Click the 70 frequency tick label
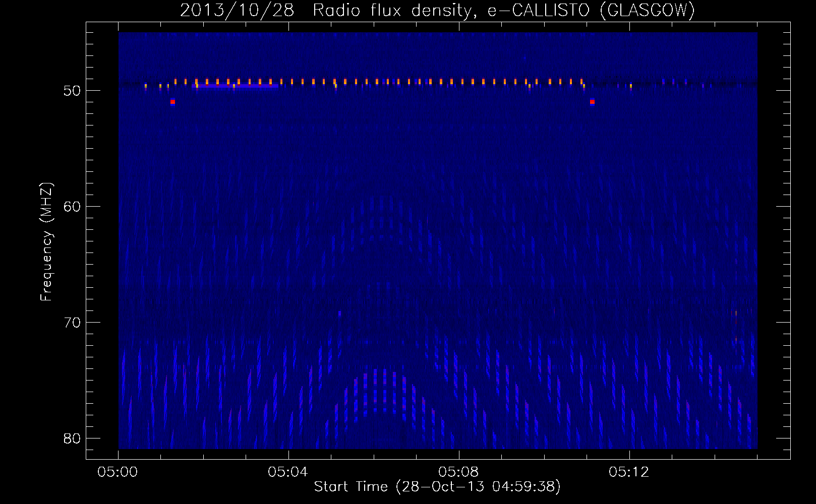 pos(72,323)
